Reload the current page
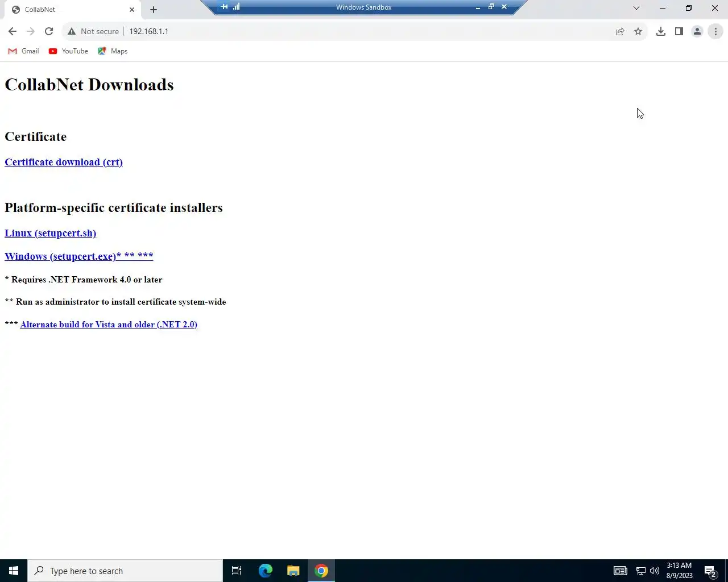Viewport: 728px width, 582px height. click(x=49, y=31)
